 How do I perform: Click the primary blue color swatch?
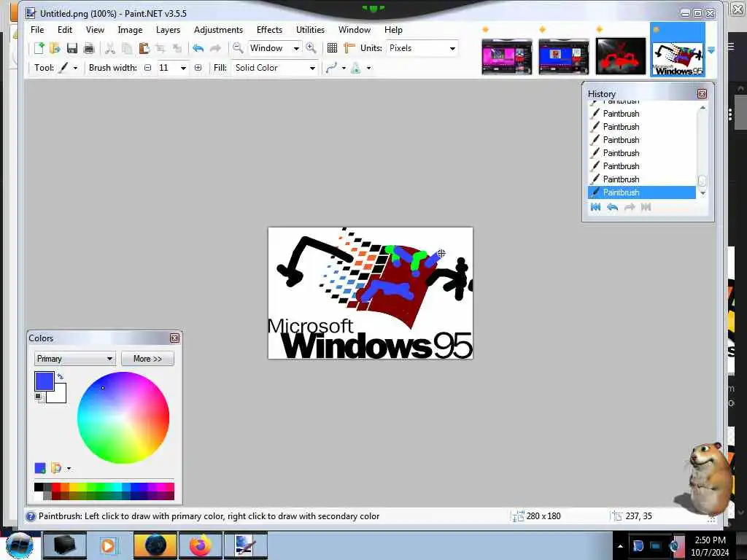(44, 381)
